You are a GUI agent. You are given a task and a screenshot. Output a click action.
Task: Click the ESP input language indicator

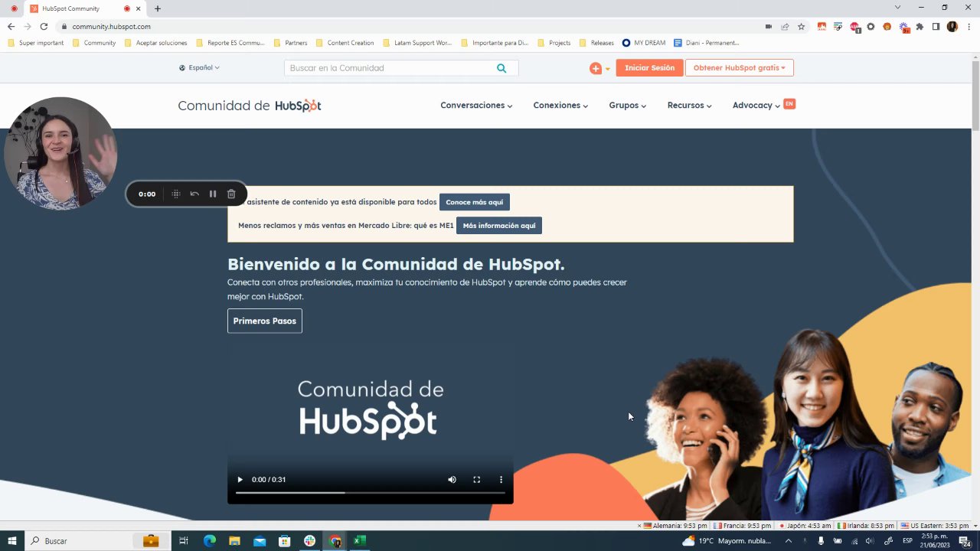(x=907, y=541)
